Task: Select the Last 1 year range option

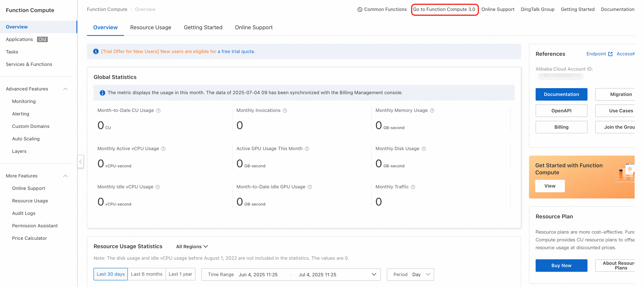Action: (180, 274)
